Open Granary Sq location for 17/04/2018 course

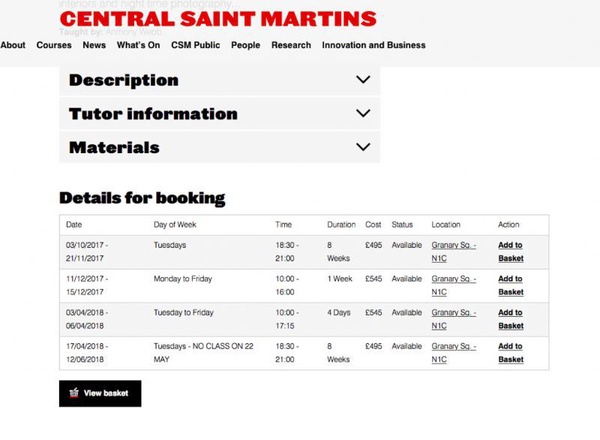[454, 353]
